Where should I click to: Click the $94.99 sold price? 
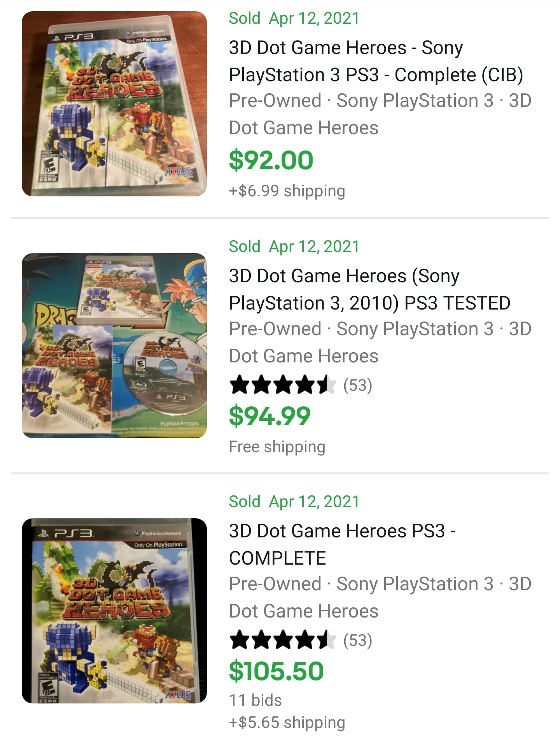(270, 416)
